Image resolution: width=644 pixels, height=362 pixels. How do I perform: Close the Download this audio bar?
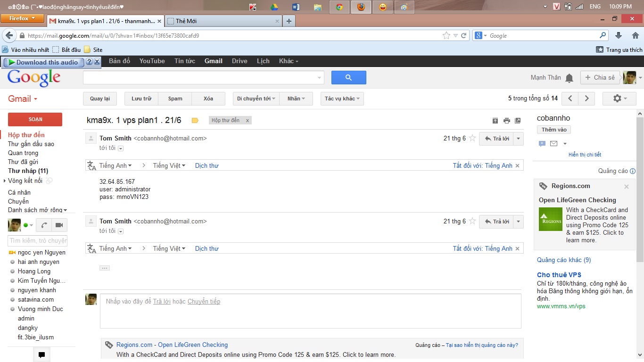97,62
